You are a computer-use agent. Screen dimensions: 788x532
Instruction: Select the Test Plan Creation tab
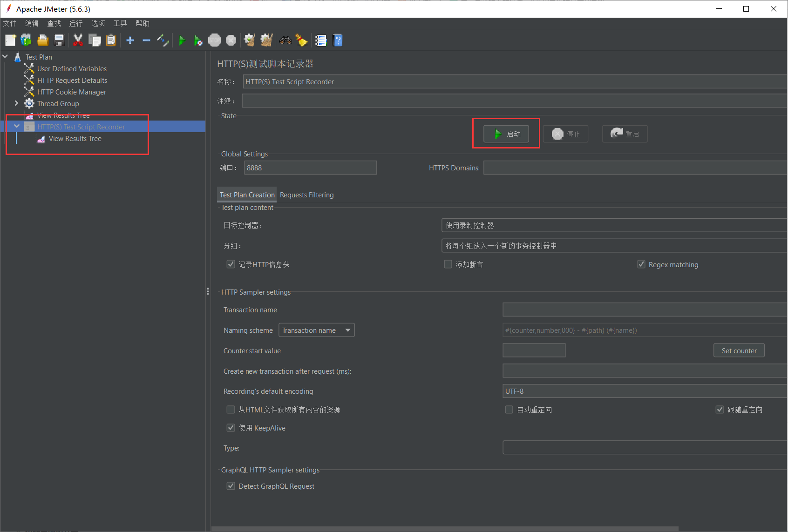[x=247, y=195]
